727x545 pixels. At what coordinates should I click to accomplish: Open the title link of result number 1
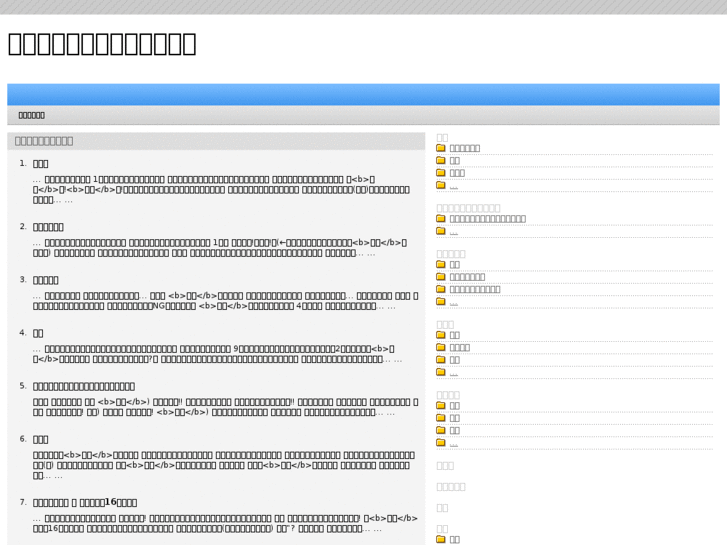40,164
